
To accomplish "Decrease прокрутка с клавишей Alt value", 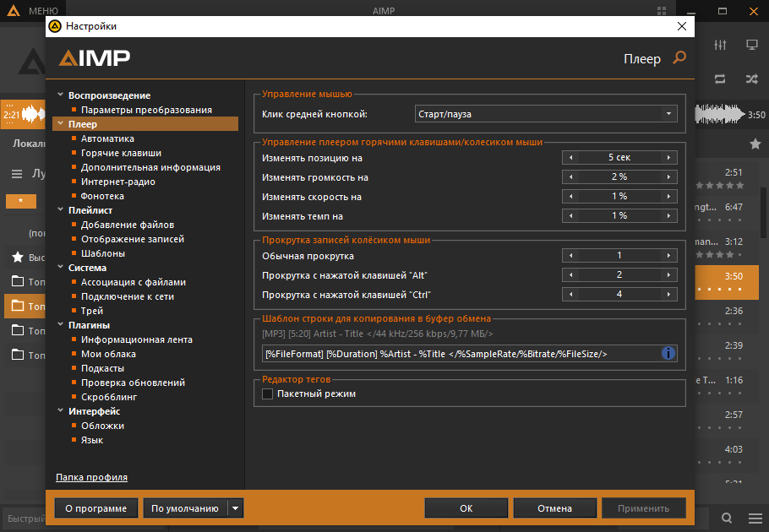I will pos(571,274).
